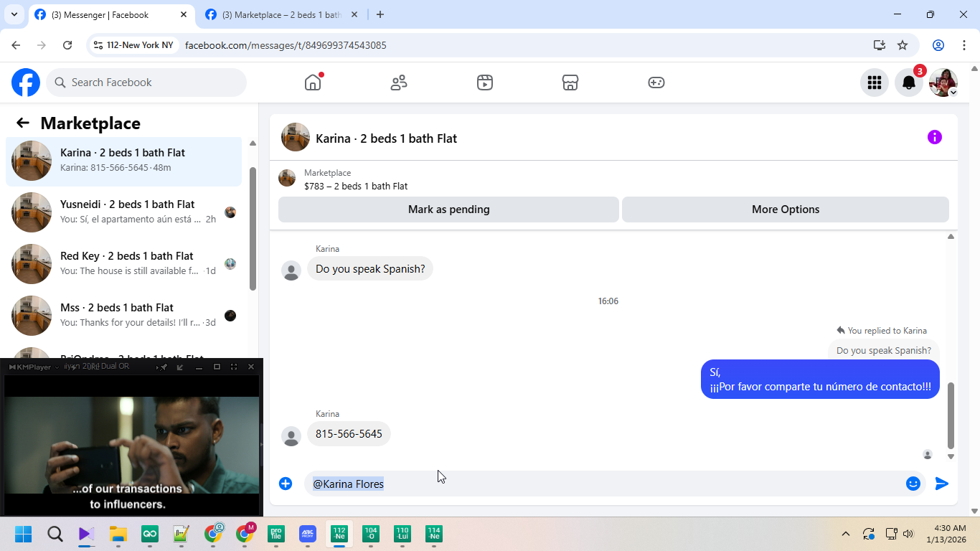Click the blue plus attach icon

[286, 484]
